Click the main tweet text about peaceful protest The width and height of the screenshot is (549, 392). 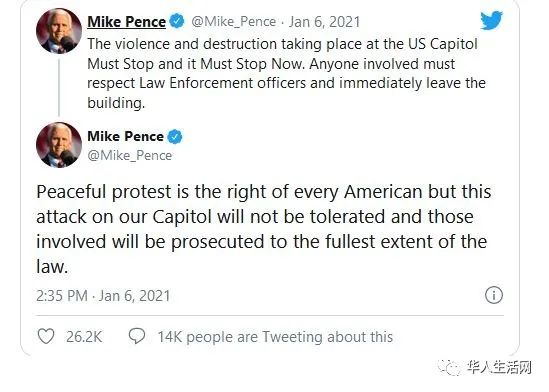click(x=264, y=229)
